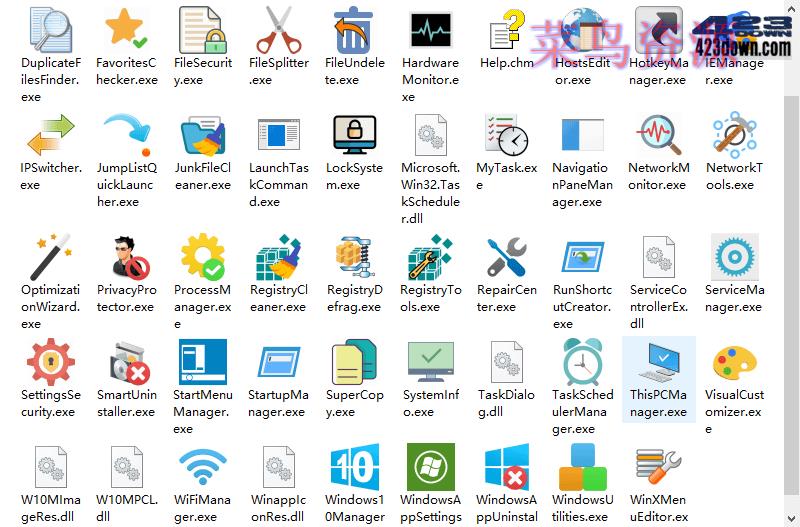Select the LaunchTaskCommand.exe window icon
Screen dimensions: 800x527
click(279, 135)
